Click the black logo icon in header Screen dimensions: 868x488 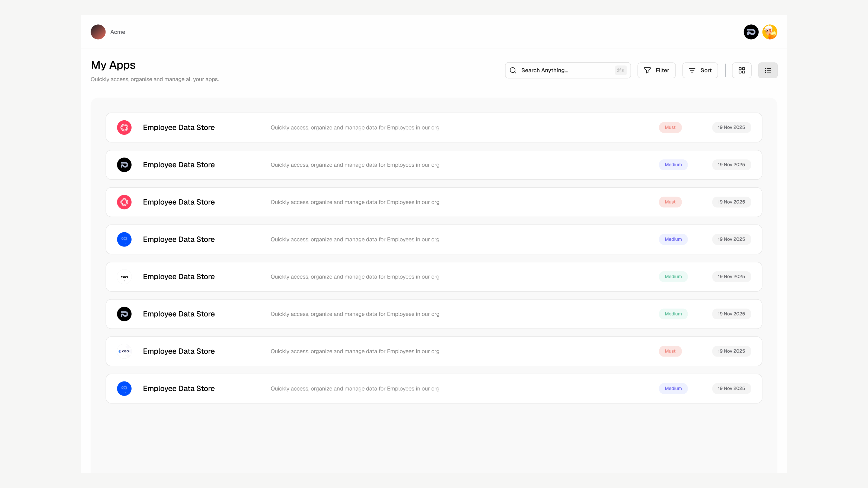[x=751, y=32]
